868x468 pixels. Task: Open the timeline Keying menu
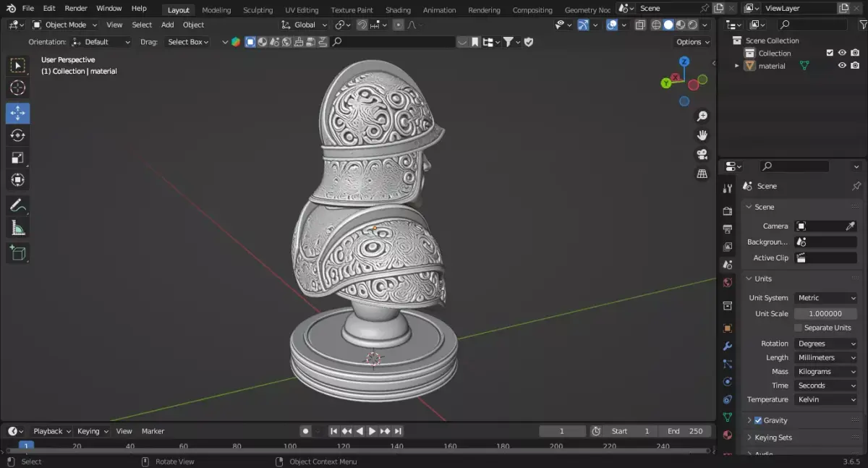93,431
